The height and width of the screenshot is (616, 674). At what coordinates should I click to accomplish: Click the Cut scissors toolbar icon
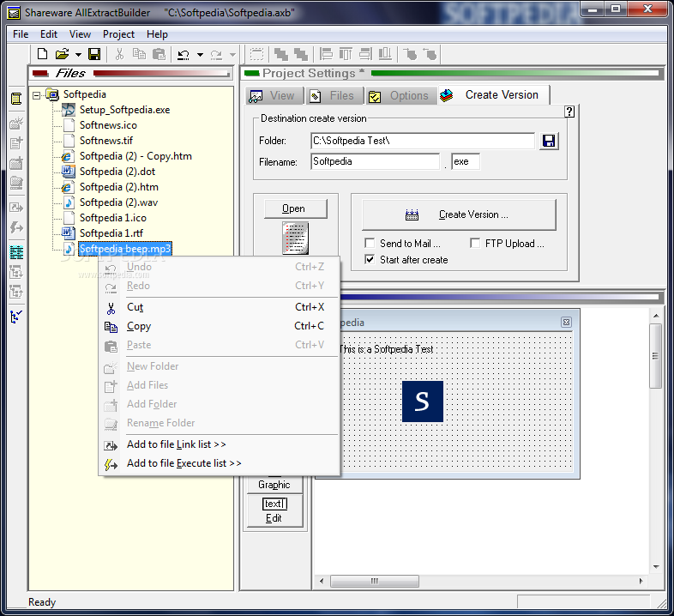tap(119, 54)
